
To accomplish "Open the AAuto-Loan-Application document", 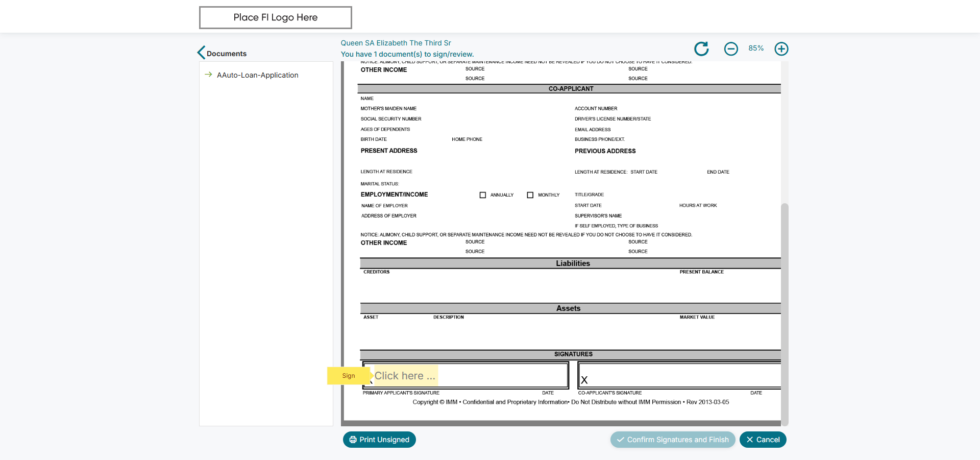I will click(257, 75).
